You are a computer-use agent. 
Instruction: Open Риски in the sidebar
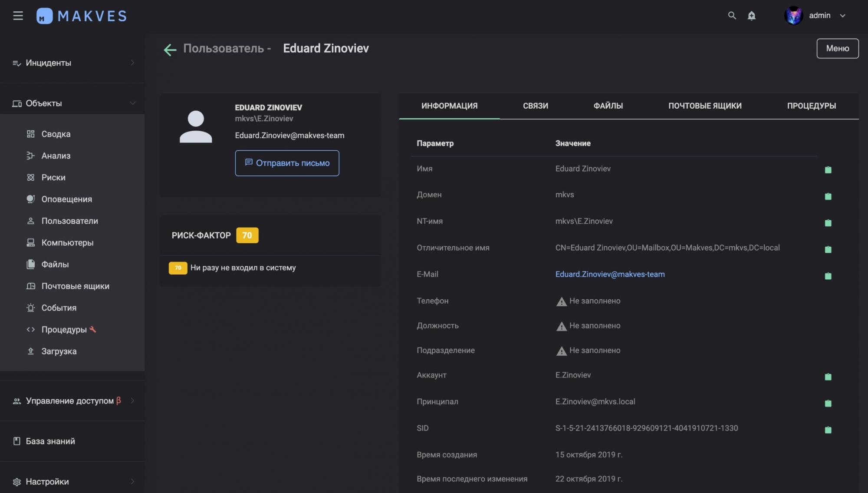point(53,177)
